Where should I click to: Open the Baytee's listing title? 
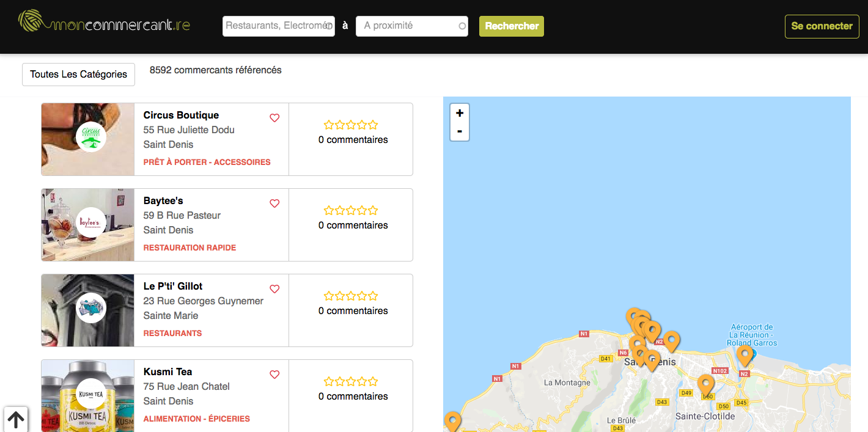pyautogui.click(x=163, y=200)
